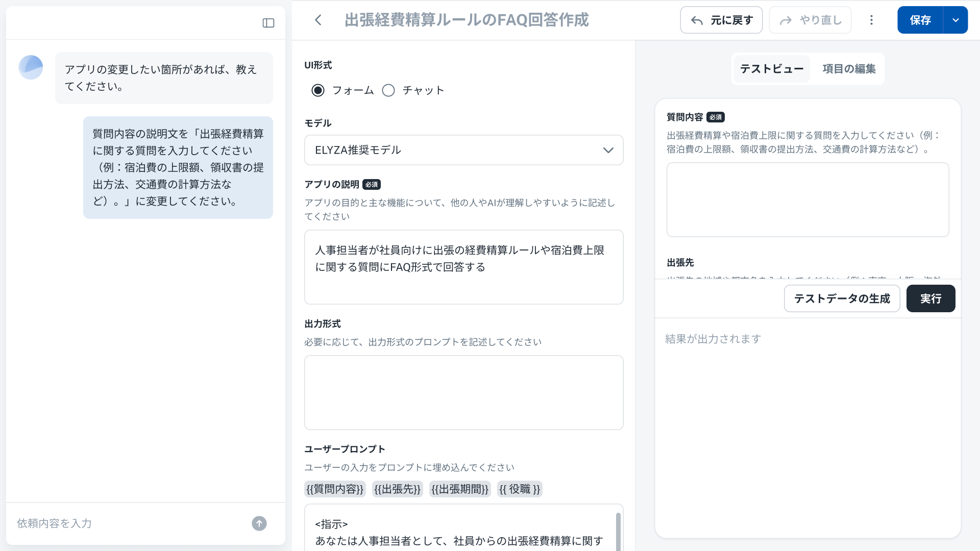Click the 出力形式 prompt text area
This screenshot has width=980, height=551.
click(x=463, y=392)
